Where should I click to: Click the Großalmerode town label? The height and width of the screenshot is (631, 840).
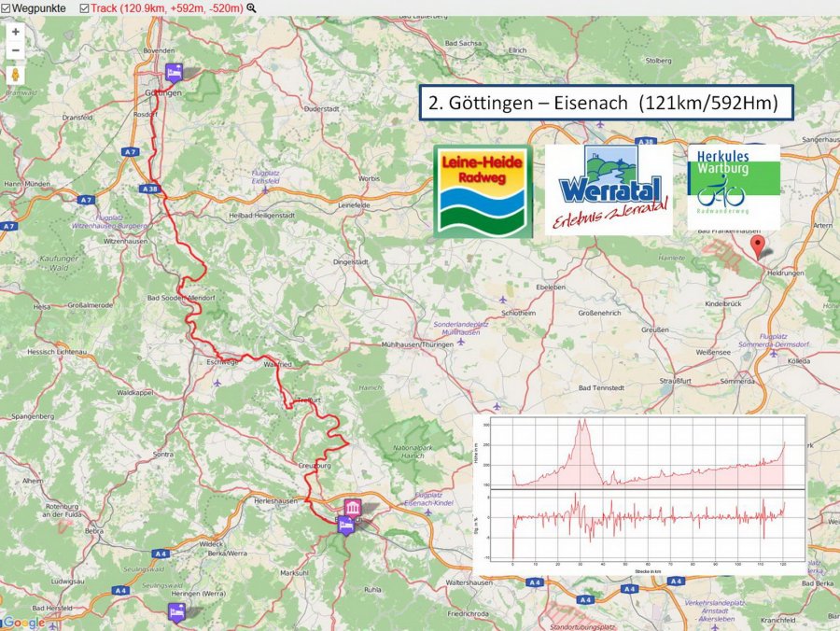click(x=90, y=305)
